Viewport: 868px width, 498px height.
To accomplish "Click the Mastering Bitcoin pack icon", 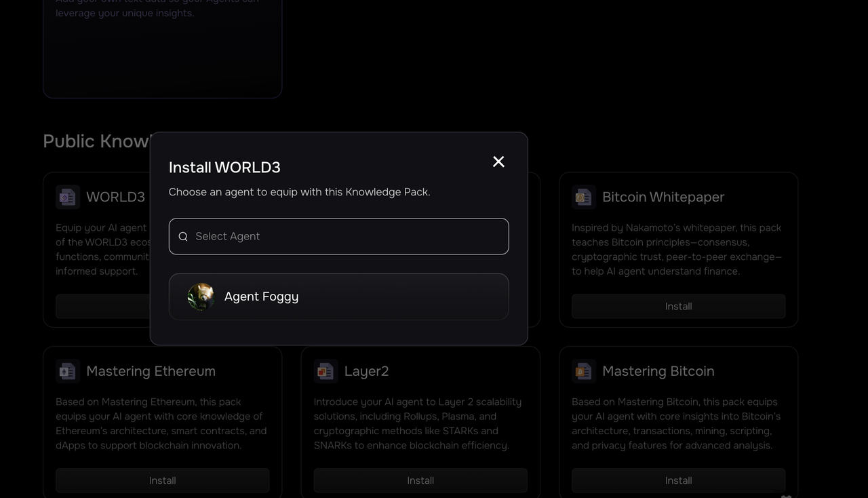I will coord(584,372).
